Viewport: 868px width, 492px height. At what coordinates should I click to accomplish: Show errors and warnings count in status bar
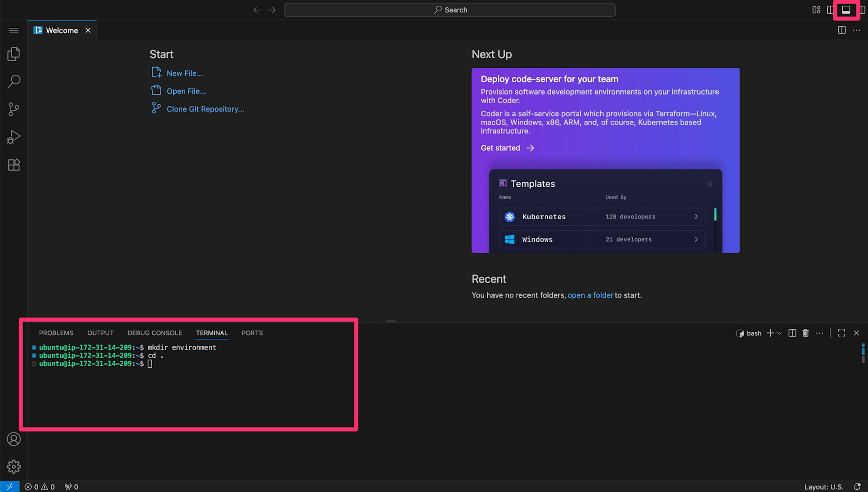tap(39, 487)
